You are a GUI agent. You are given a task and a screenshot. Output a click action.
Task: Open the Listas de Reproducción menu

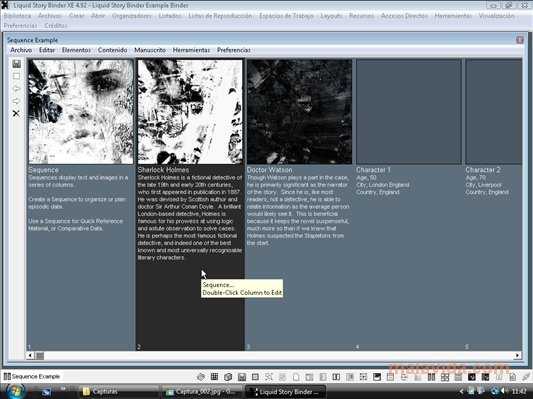(220, 16)
